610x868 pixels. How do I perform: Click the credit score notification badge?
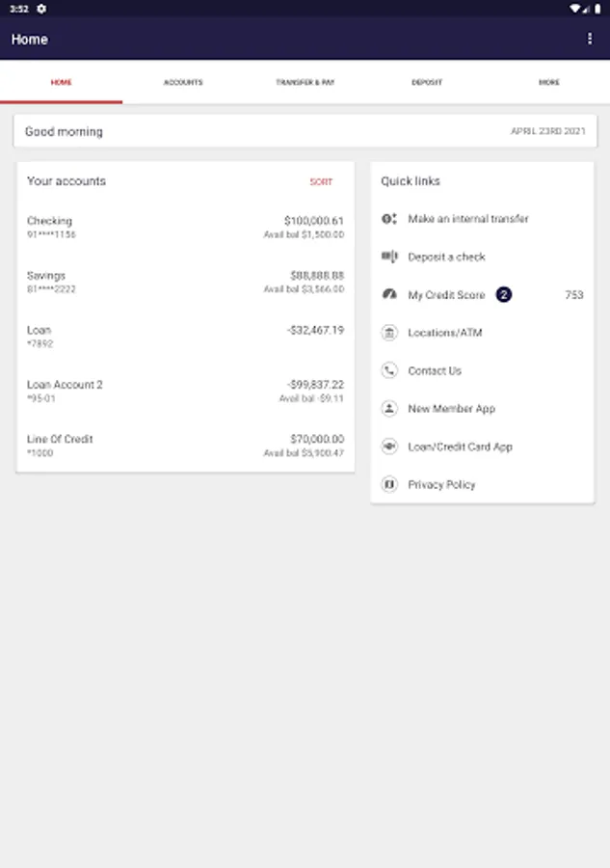pyautogui.click(x=503, y=294)
